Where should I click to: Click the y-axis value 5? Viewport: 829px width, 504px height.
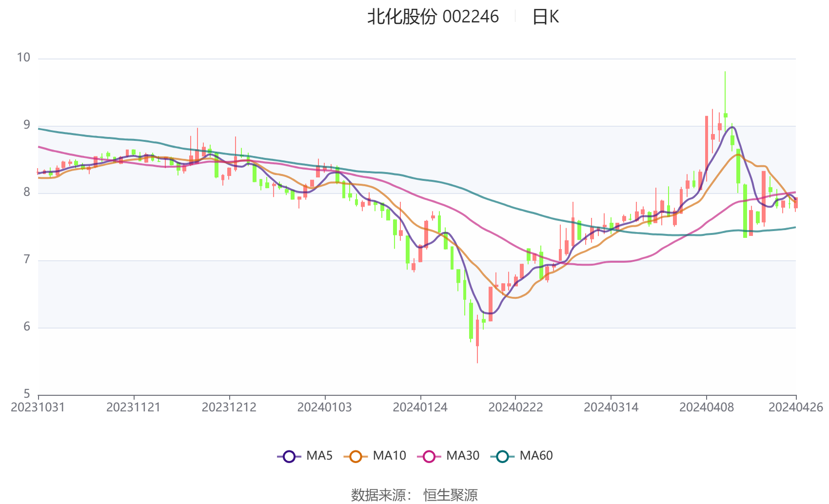point(27,394)
